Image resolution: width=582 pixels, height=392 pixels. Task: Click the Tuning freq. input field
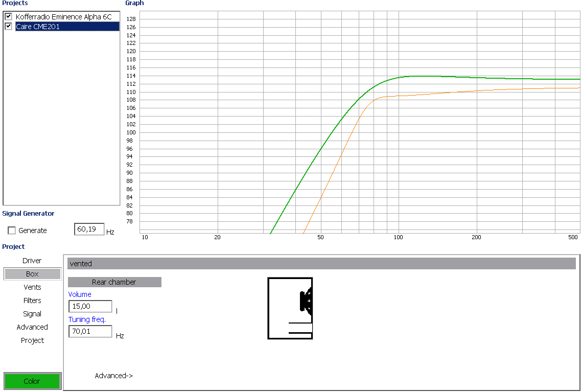(x=90, y=331)
